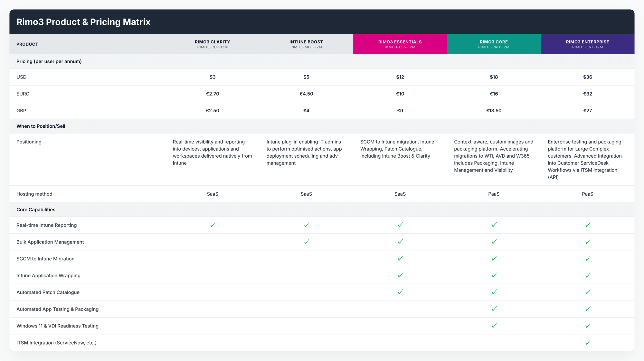This screenshot has height=361, width=644.
Task: Click the £13.50 GBP price
Action: pyautogui.click(x=494, y=110)
